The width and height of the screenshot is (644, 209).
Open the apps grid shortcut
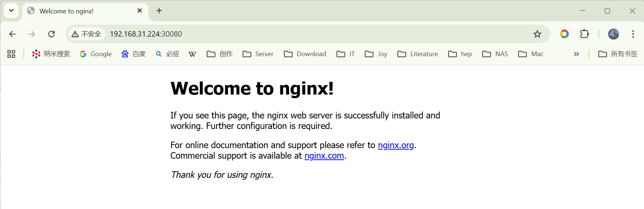(x=11, y=54)
